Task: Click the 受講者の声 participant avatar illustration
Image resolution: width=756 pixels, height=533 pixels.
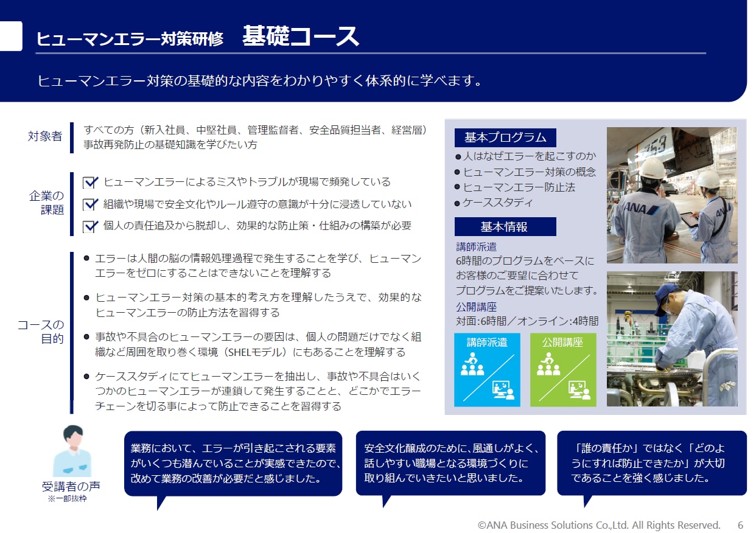Action: tap(72, 452)
